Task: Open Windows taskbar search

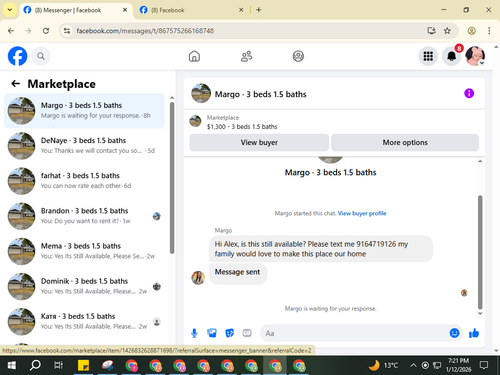Action: pyautogui.click(x=35, y=366)
